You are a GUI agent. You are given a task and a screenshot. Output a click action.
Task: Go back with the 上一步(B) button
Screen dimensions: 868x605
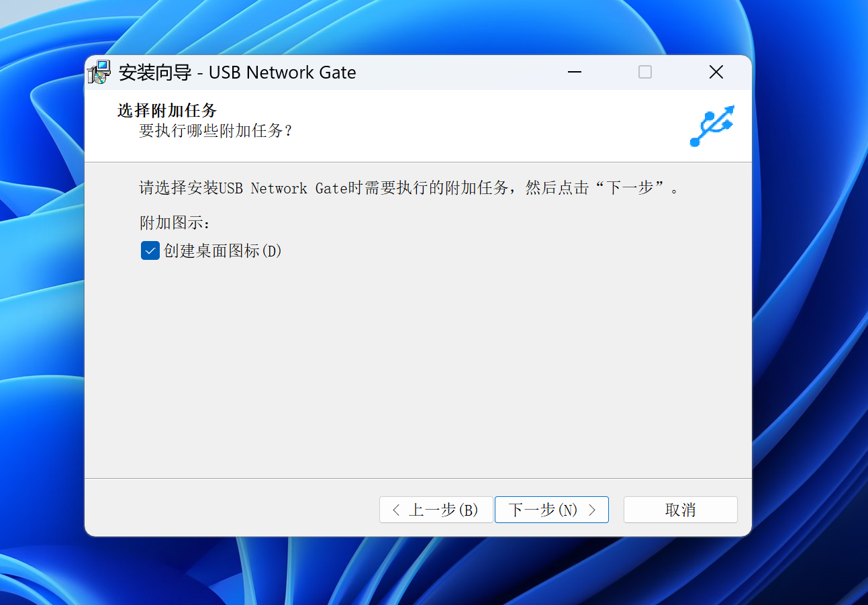[436, 510]
